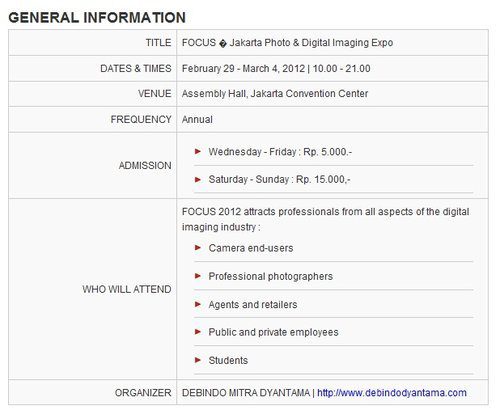Click red arrow bullet beside Professional photographers
The image size is (500, 410).
click(x=198, y=276)
